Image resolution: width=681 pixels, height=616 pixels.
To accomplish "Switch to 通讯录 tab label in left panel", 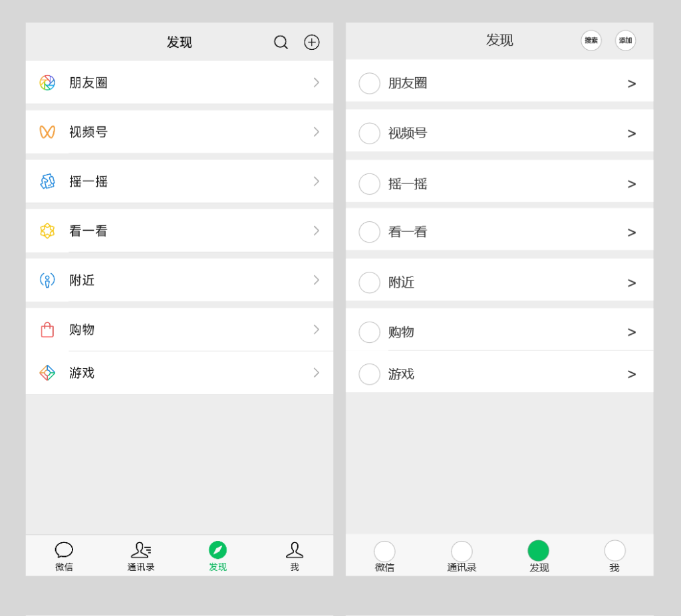I will (141, 567).
